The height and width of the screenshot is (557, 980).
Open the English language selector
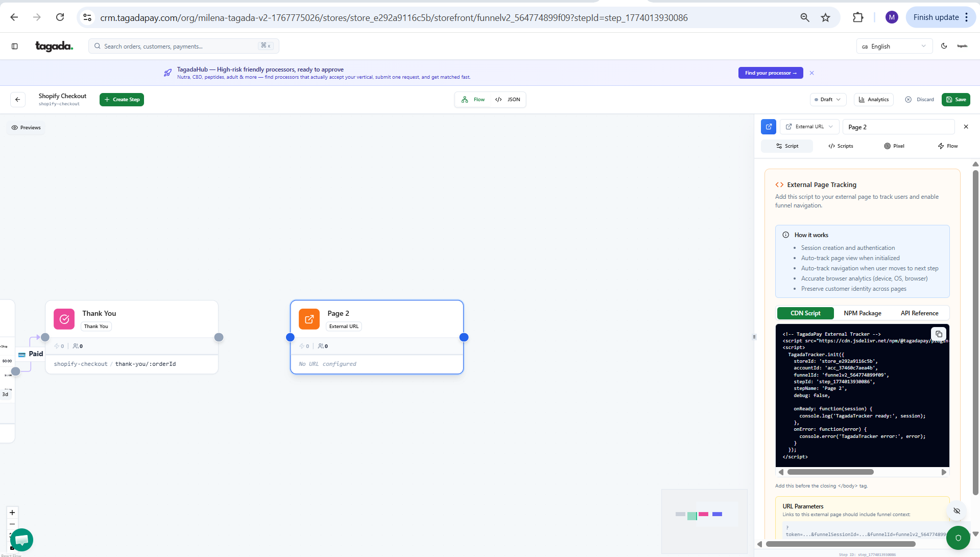[894, 47]
